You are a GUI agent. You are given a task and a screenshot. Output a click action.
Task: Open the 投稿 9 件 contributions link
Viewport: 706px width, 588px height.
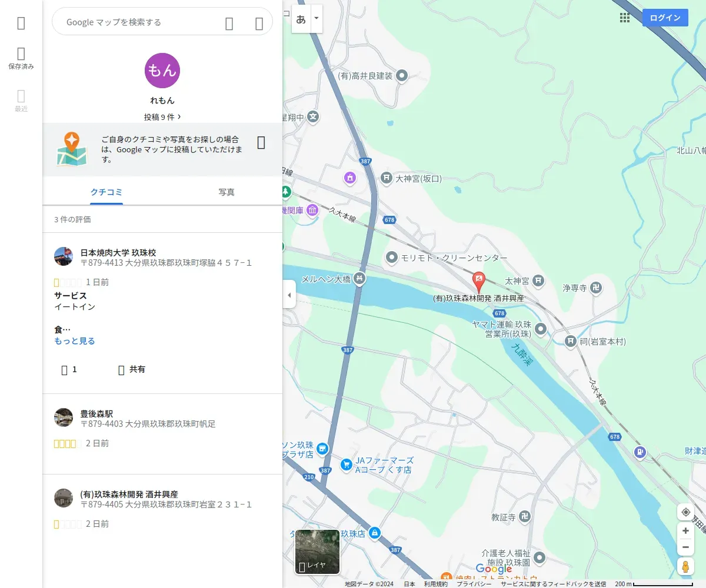(162, 117)
